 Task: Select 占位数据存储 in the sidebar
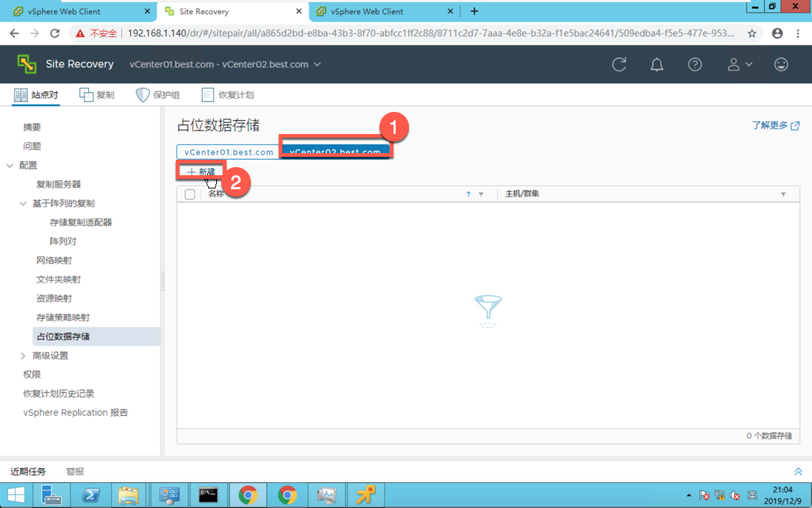[x=96, y=336]
